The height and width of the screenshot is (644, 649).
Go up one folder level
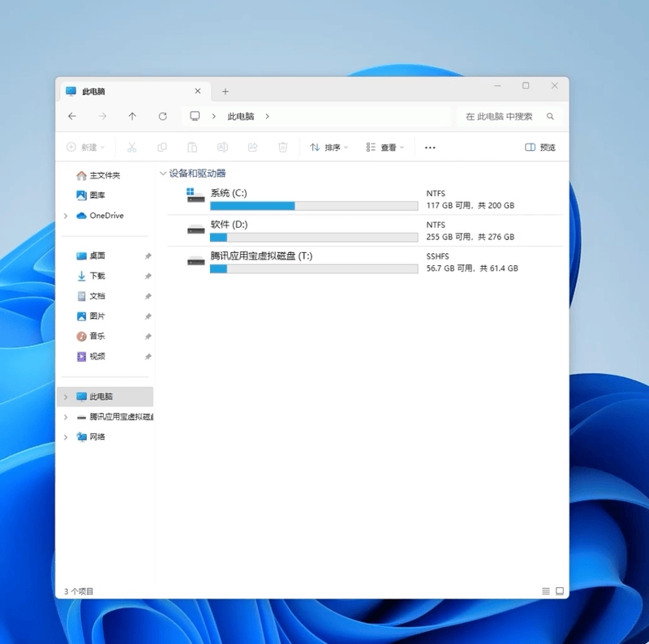click(x=132, y=116)
